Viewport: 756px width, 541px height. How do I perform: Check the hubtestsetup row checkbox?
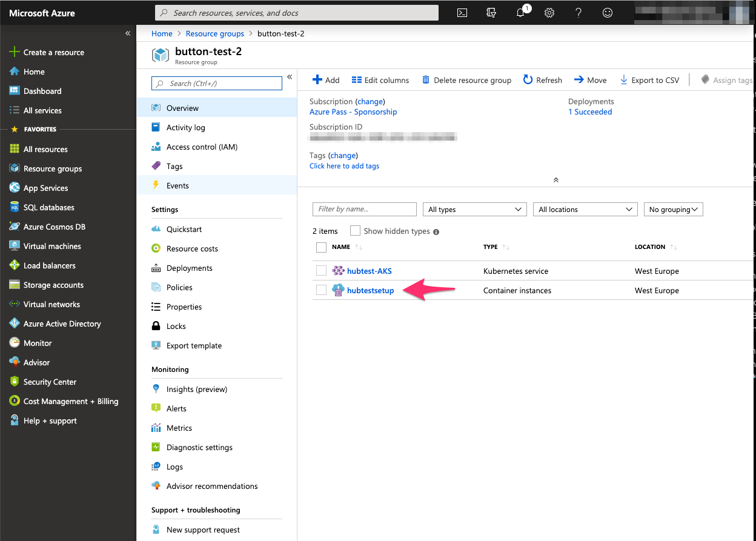(x=321, y=290)
